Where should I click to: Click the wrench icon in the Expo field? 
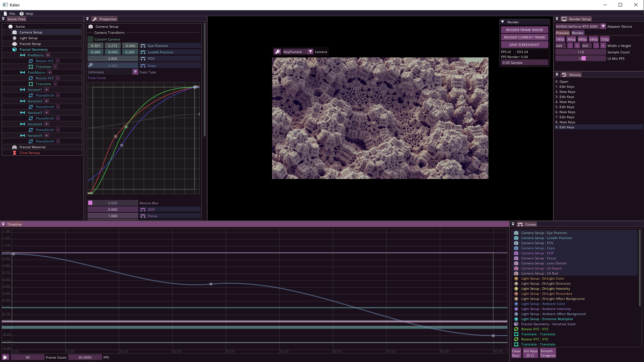click(x=91, y=66)
